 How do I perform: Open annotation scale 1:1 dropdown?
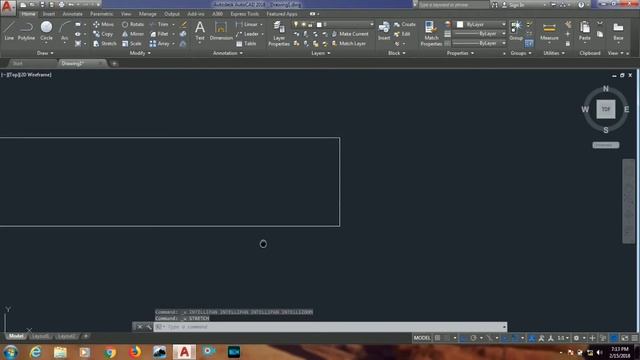[563, 338]
